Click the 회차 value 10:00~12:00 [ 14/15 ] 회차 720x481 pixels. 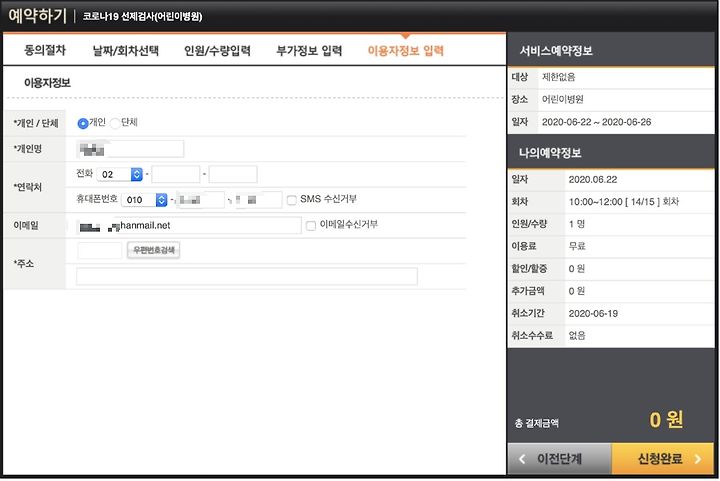624,201
